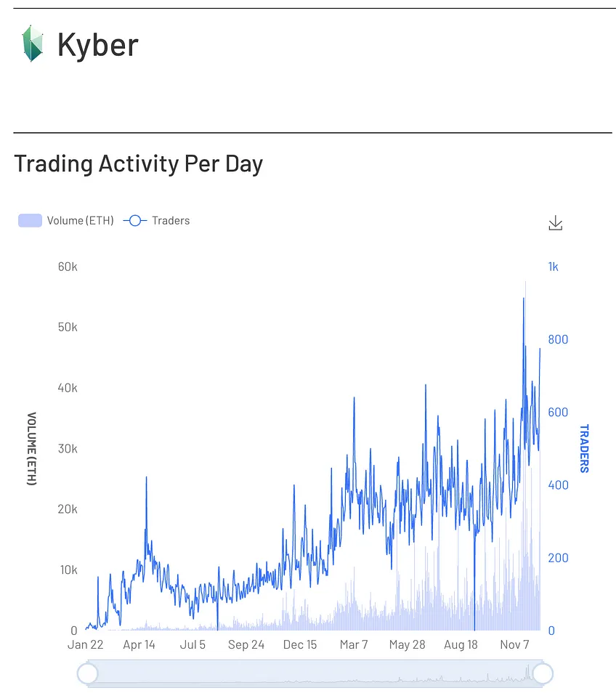Click the middle of the range navigator bar
The height and width of the screenshot is (693, 616).
(315, 673)
